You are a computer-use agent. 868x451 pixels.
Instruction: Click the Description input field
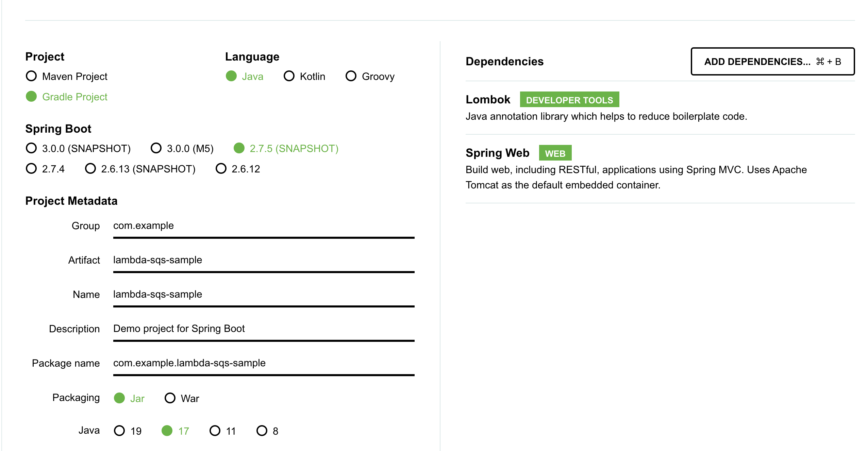click(x=264, y=329)
